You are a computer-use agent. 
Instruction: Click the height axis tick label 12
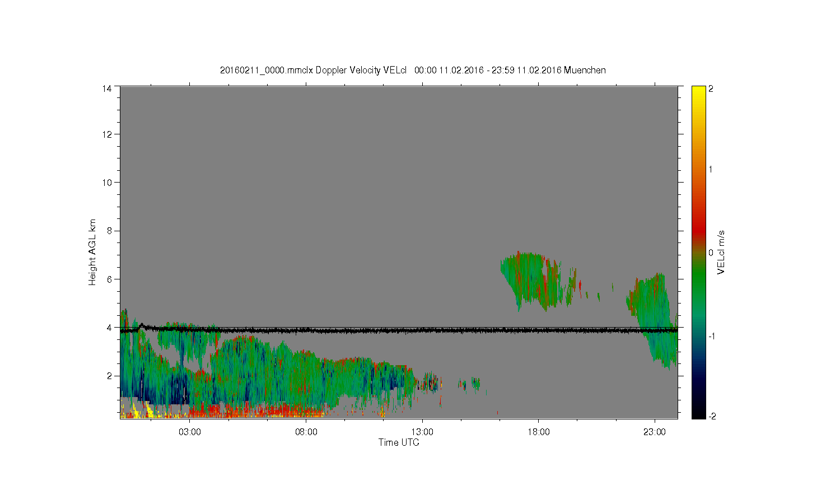tap(107, 134)
